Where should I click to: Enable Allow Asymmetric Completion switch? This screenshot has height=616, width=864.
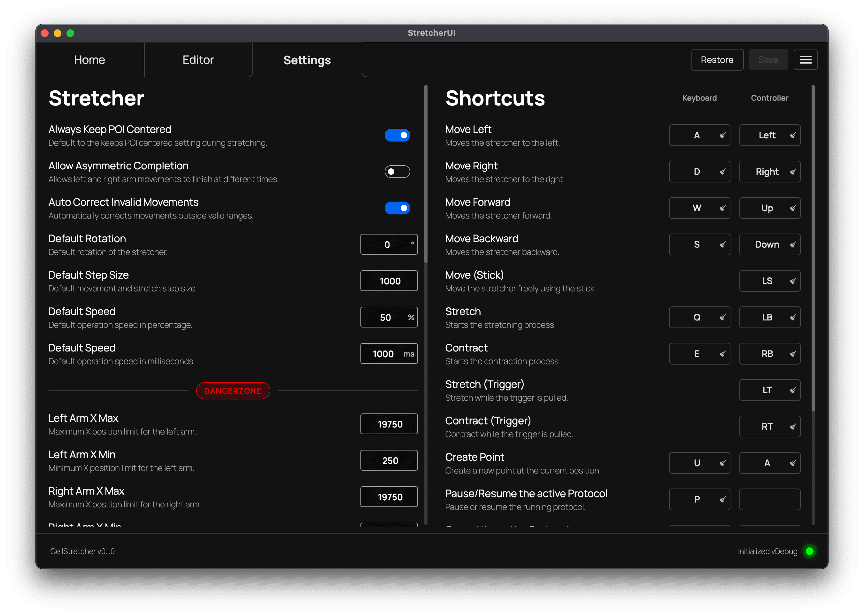397,172
